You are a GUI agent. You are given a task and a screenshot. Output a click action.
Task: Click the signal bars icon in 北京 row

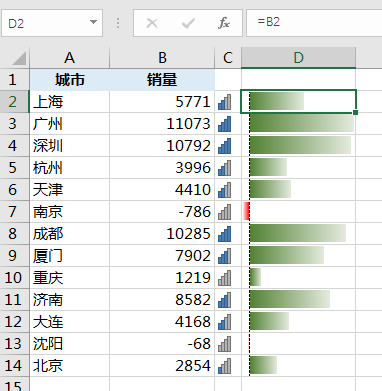[x=224, y=366]
